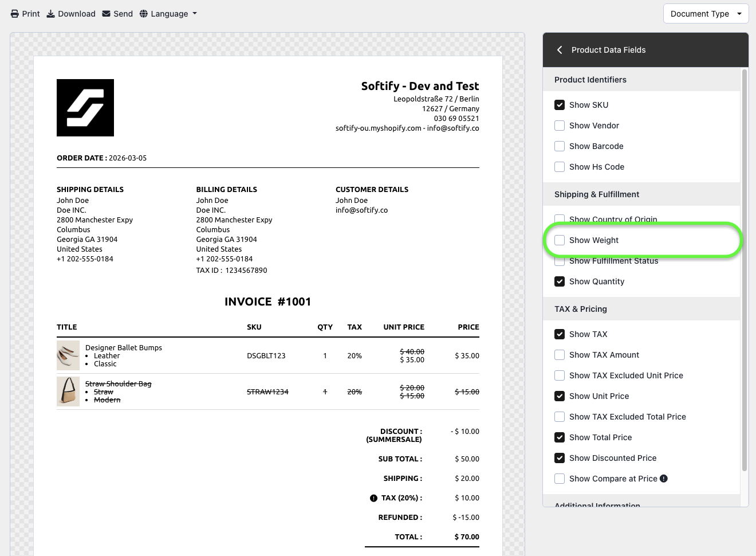Go back using the Product Data Fields chevron
Image resolution: width=756 pixels, height=556 pixels.
(x=560, y=50)
